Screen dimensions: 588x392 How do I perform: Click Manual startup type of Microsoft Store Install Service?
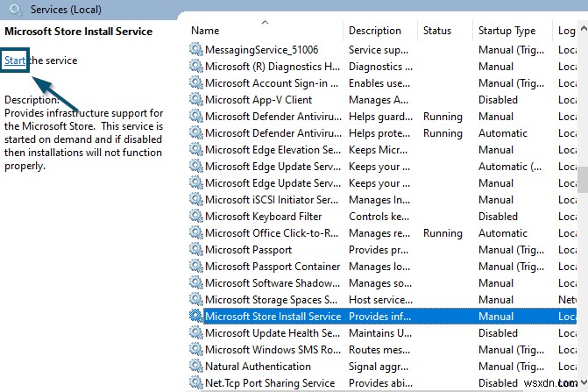point(496,316)
